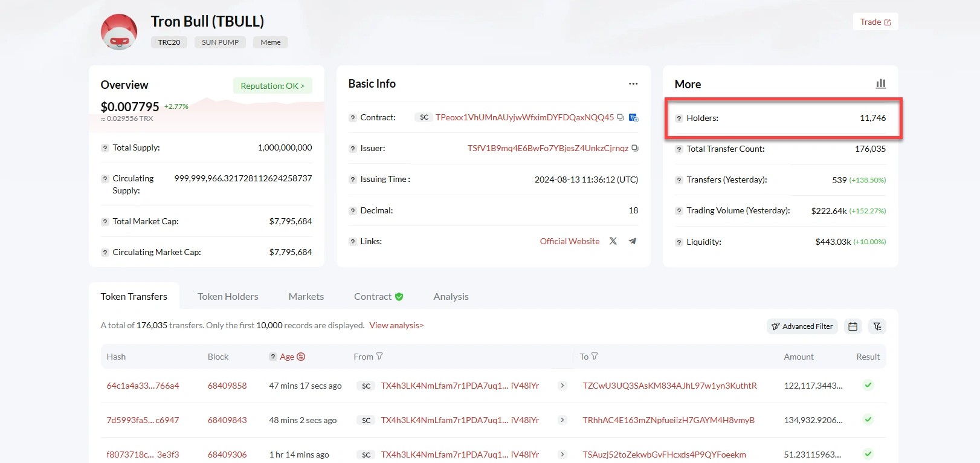Expand the Basic Info three-dot menu
This screenshot has width=980, height=463.
(x=633, y=84)
